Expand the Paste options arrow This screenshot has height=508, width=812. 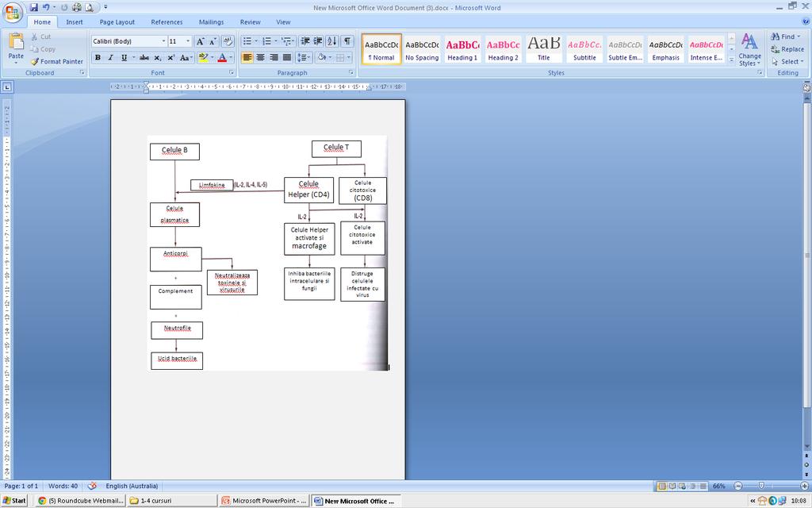tap(16, 63)
